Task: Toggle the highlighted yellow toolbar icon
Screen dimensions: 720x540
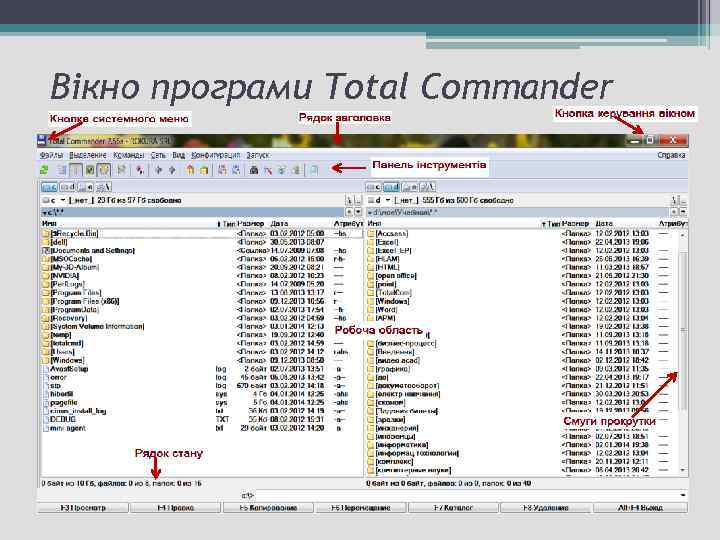Action: [105, 170]
